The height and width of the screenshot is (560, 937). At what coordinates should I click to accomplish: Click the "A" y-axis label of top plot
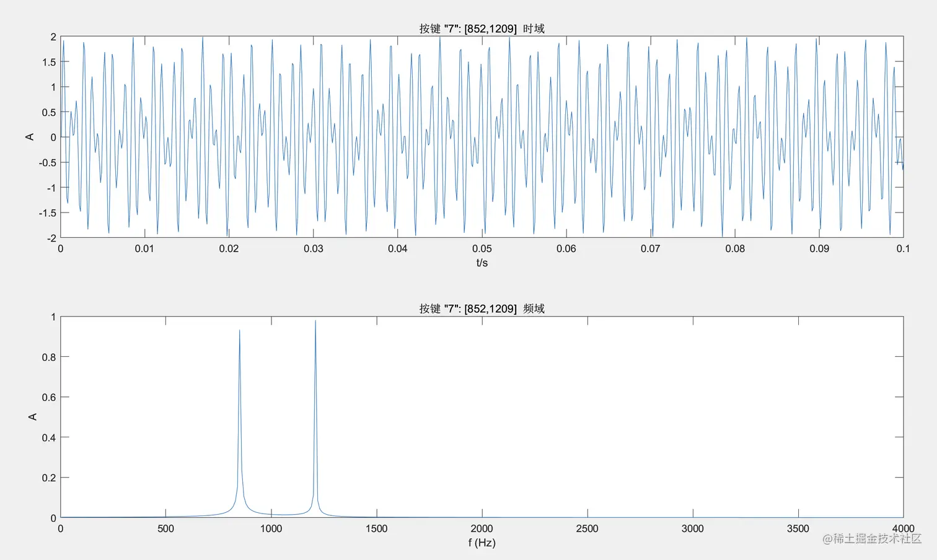pyautogui.click(x=30, y=137)
